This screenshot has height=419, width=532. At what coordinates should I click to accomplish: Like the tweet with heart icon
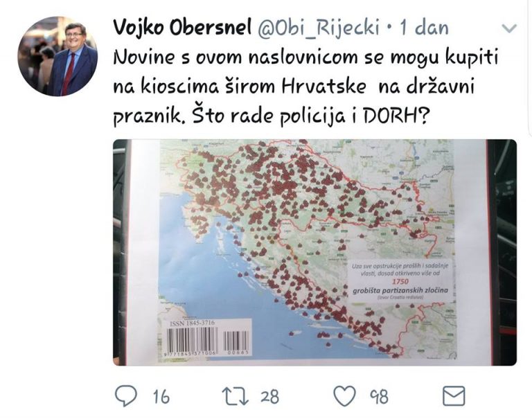(344, 396)
